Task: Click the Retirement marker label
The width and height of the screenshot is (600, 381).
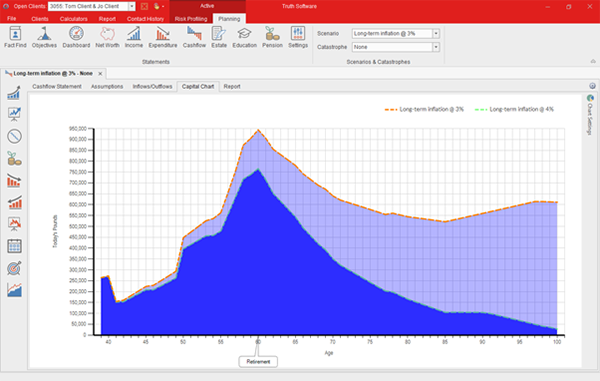Action: 258,361
